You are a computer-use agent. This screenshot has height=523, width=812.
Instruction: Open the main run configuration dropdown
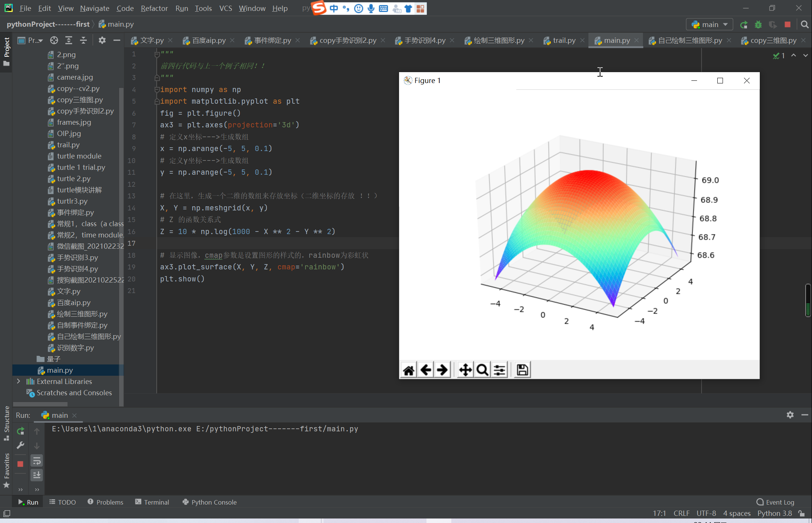point(709,24)
